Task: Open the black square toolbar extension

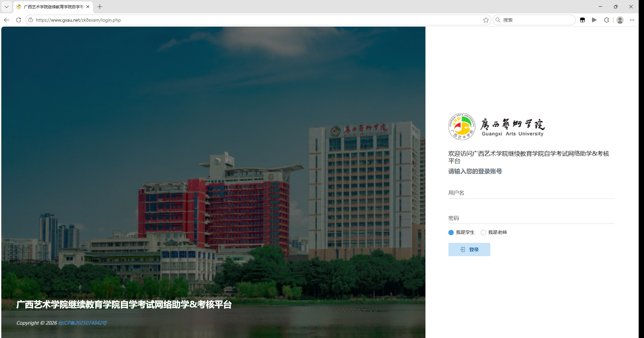Action: click(582, 20)
